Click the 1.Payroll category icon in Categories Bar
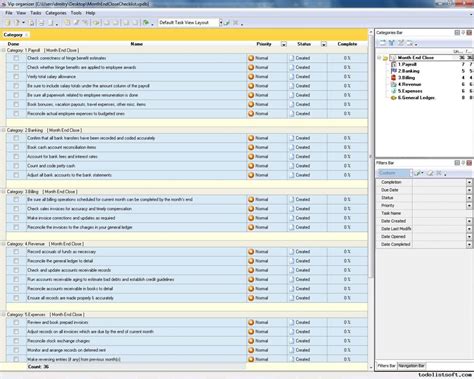The width and height of the screenshot is (474, 379). (x=393, y=64)
